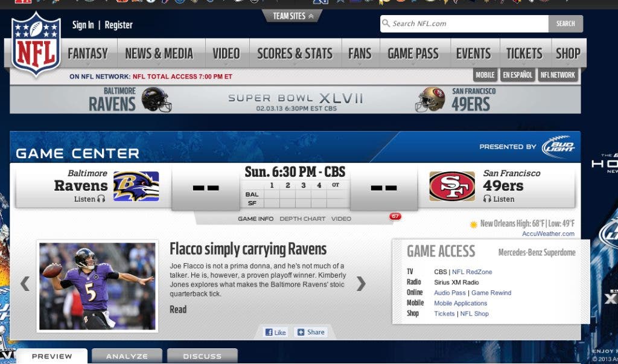The height and width of the screenshot is (364, 618).
Task: Click headphones icon next to 49ers Listen
Action: pyautogui.click(x=487, y=199)
